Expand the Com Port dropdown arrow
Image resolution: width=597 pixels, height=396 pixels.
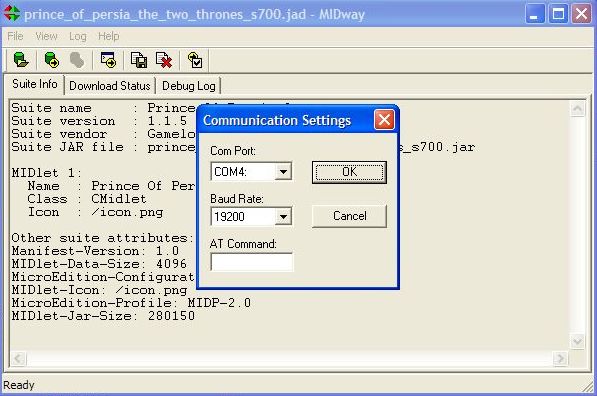283,172
